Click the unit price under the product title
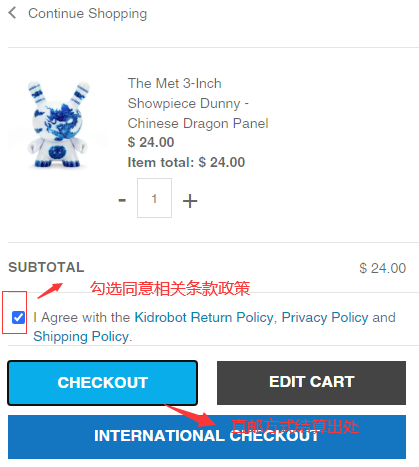Viewport: 419px width, 467px height. click(151, 142)
